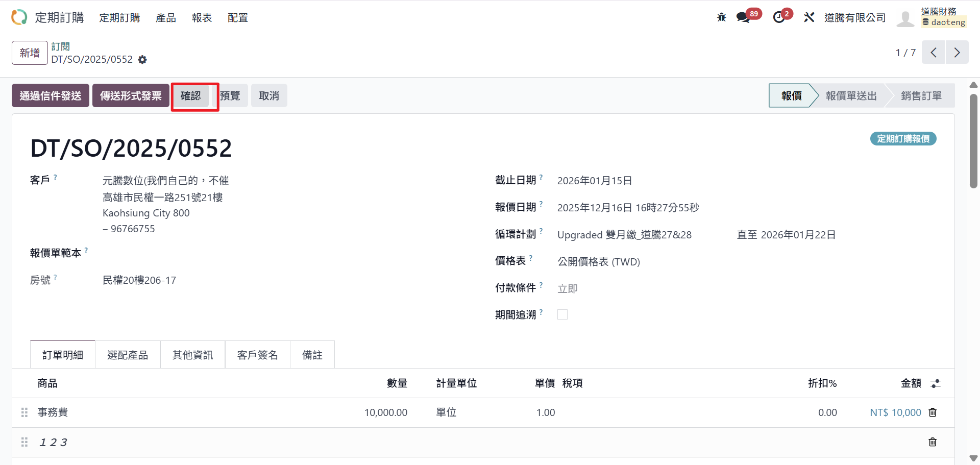Click 通過信件發送 button
980x465 pixels.
point(51,96)
